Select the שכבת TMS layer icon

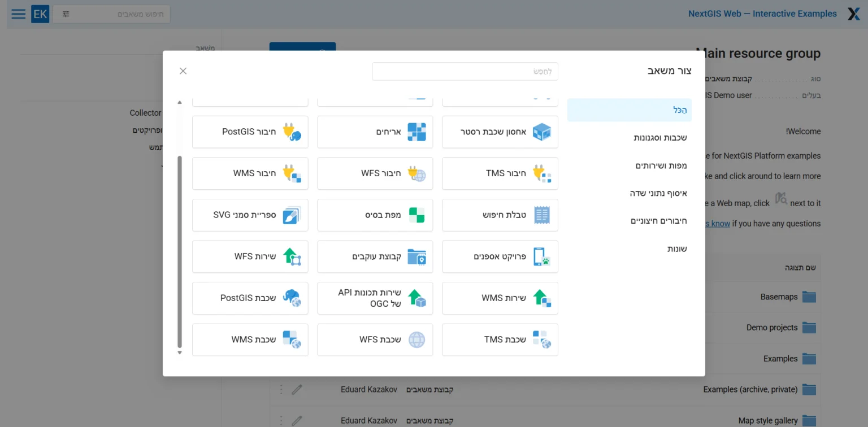(x=542, y=339)
